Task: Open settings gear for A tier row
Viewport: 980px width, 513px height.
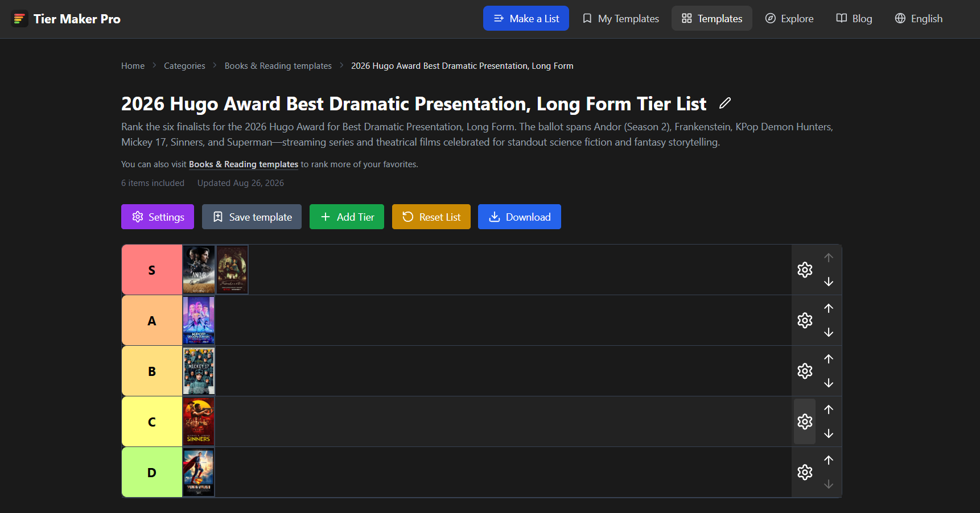Action: [x=805, y=320]
